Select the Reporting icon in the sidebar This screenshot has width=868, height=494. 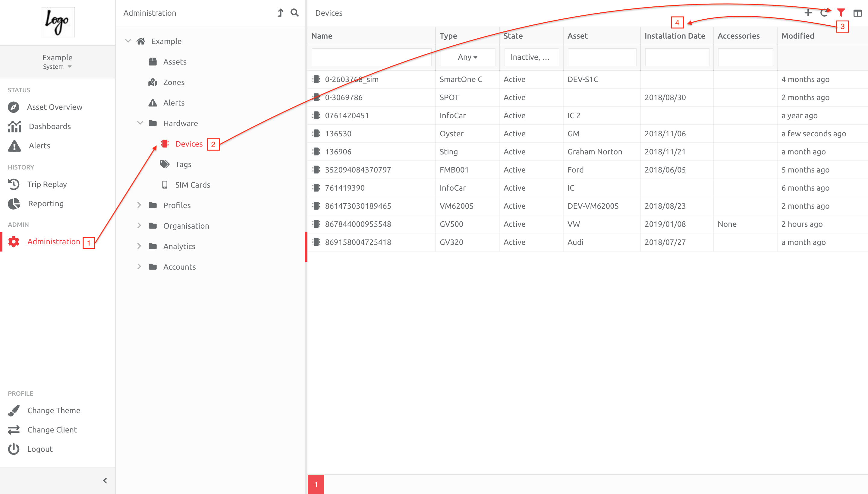pyautogui.click(x=14, y=203)
